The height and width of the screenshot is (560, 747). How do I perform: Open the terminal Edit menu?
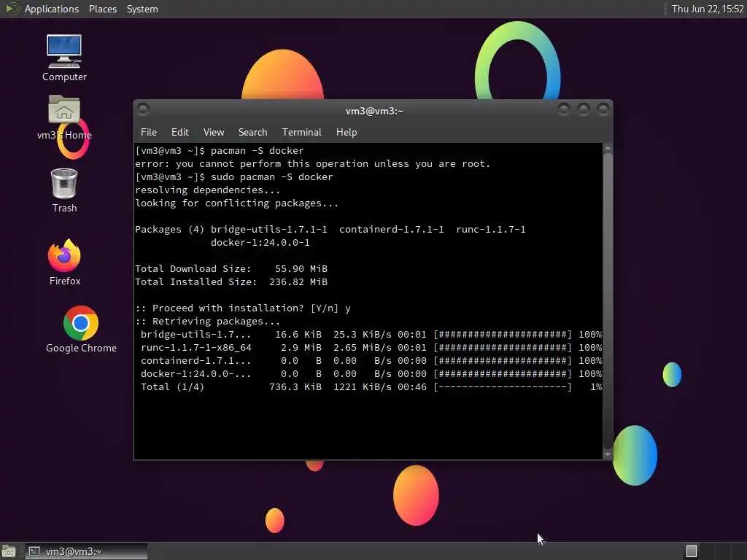(x=179, y=133)
